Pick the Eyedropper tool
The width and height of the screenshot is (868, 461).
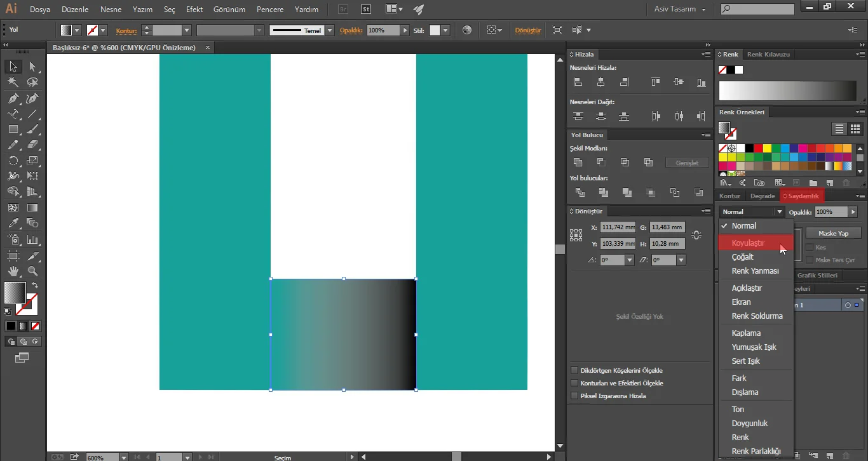[x=13, y=224]
